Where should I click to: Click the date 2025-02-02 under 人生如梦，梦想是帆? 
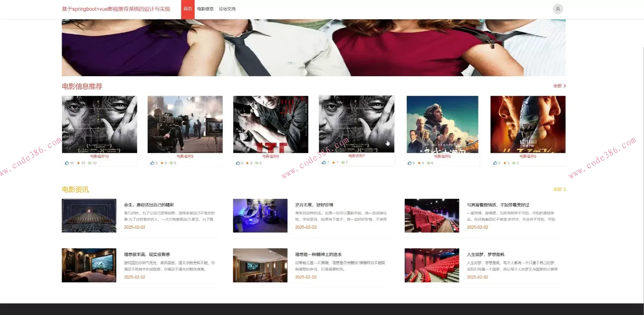pos(477,277)
